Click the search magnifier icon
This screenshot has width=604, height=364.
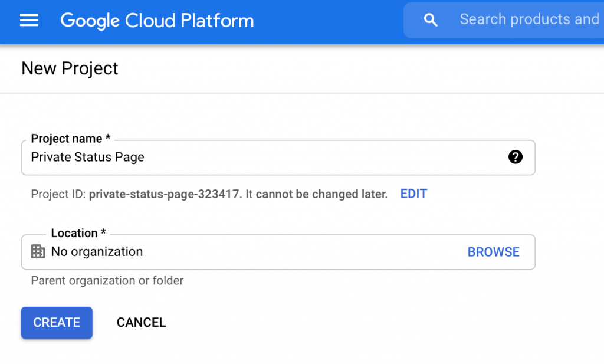point(430,19)
